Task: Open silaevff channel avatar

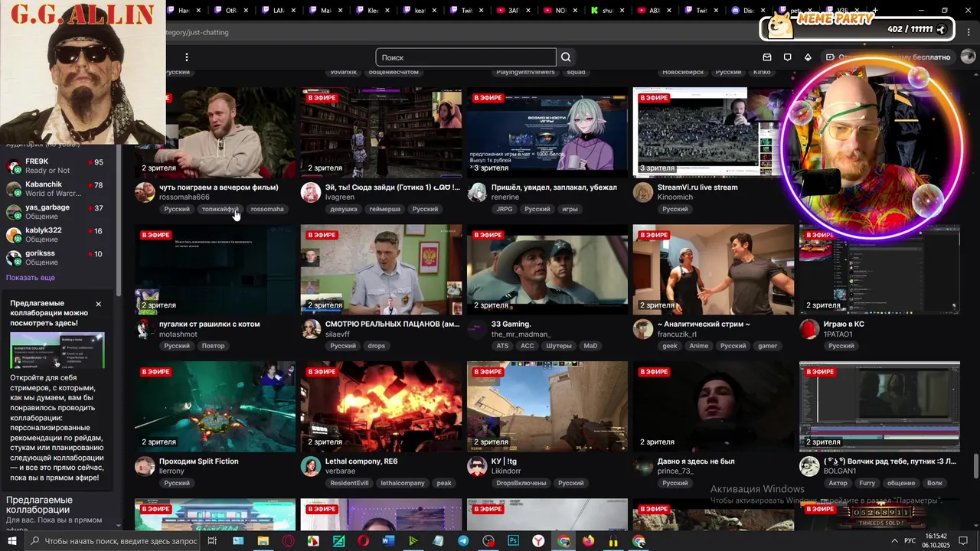Action: pyautogui.click(x=311, y=329)
